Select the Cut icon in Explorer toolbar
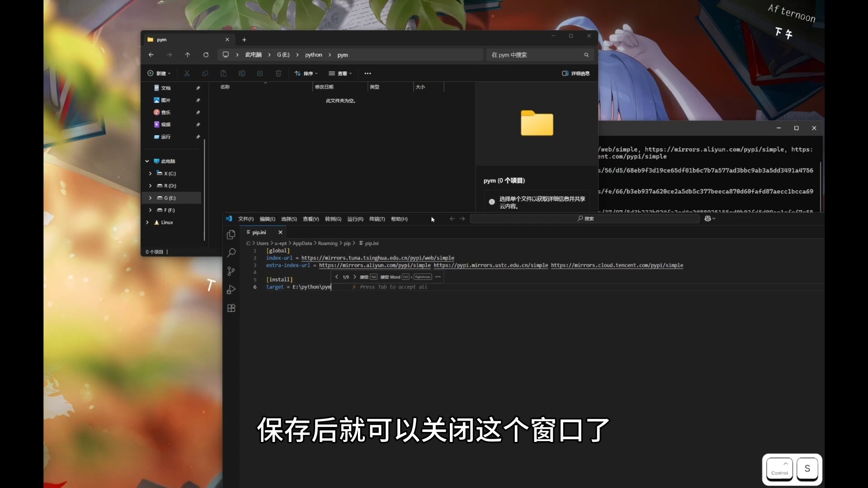This screenshot has height=488, width=868. click(186, 73)
